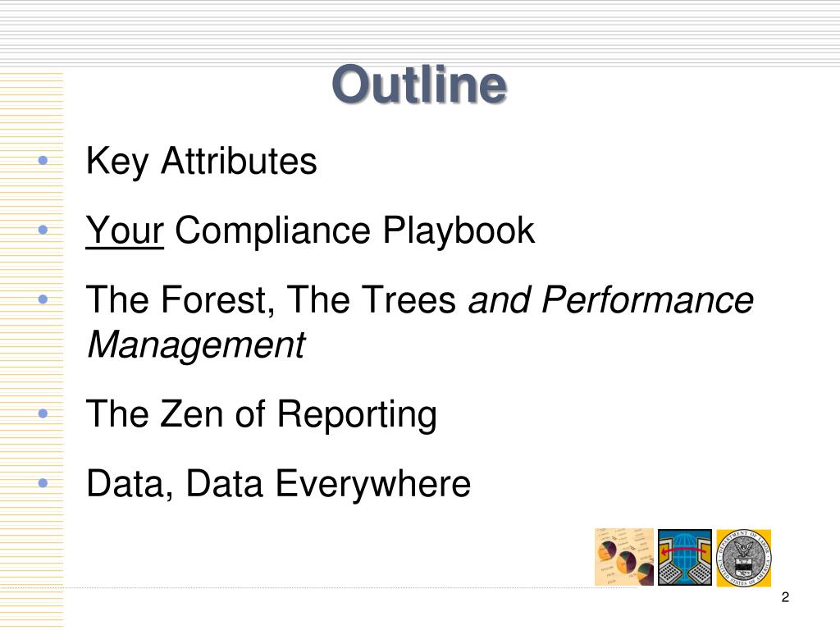Select the bullet beside Your Compliance Playbook
The width and height of the screenshot is (840, 630).
coord(43,230)
